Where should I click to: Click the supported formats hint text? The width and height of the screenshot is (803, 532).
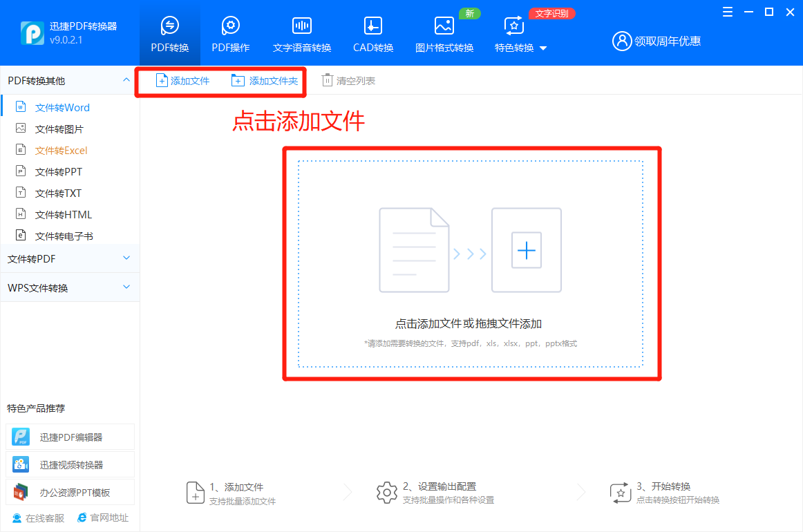pos(470,343)
